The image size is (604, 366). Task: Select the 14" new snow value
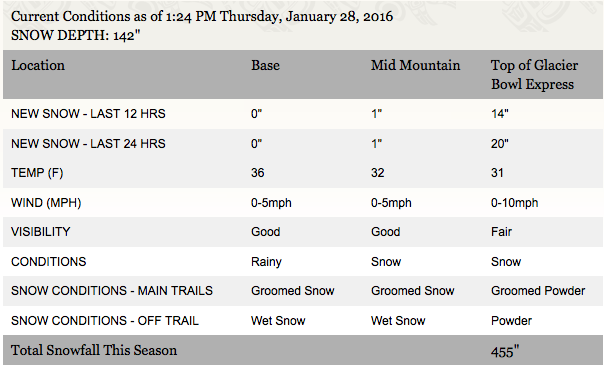pos(500,114)
